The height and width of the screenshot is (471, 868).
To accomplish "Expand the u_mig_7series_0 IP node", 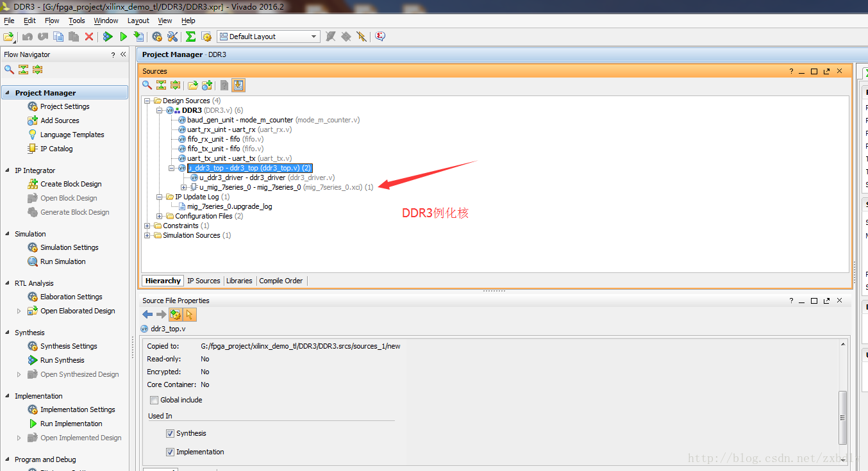I will tap(184, 187).
